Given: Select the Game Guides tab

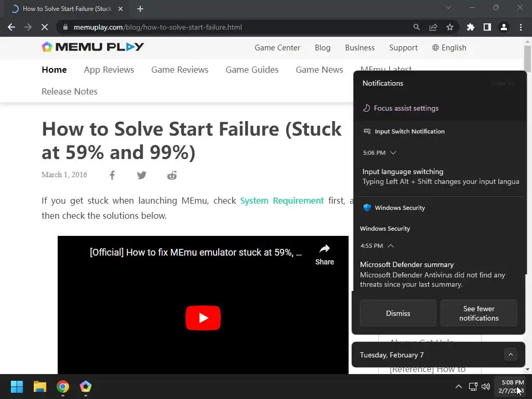Looking at the screenshot, I should (252, 70).
